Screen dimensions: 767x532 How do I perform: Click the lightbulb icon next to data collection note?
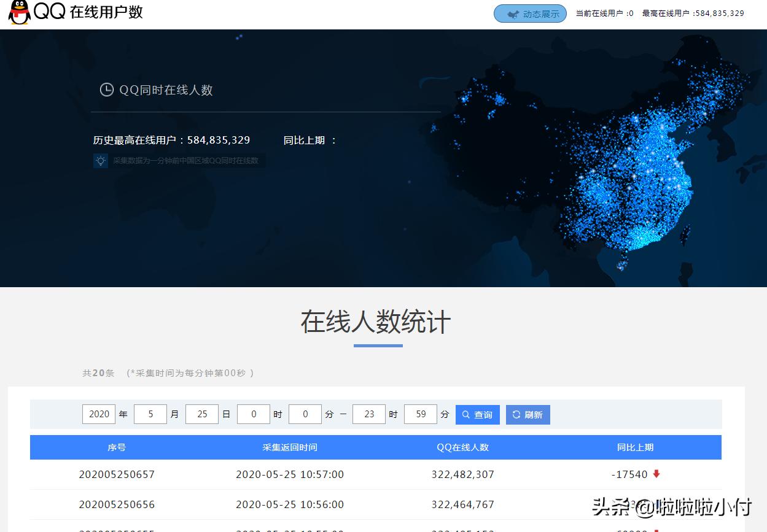100,161
